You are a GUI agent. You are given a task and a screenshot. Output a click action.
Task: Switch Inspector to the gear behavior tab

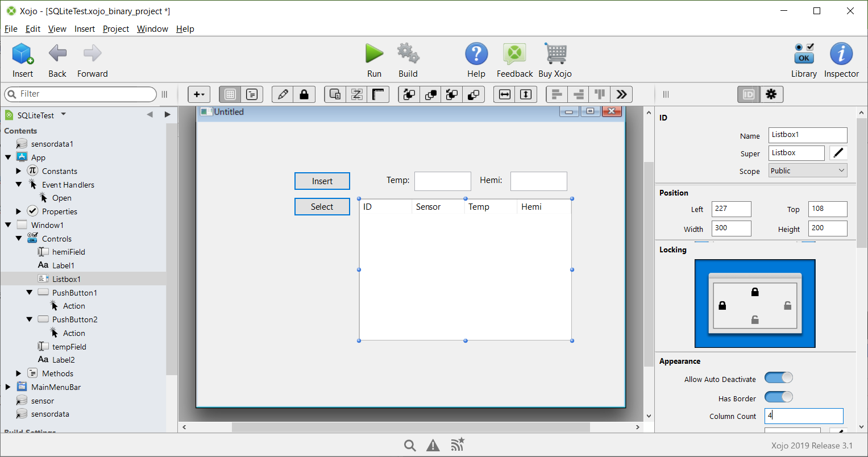tap(771, 94)
